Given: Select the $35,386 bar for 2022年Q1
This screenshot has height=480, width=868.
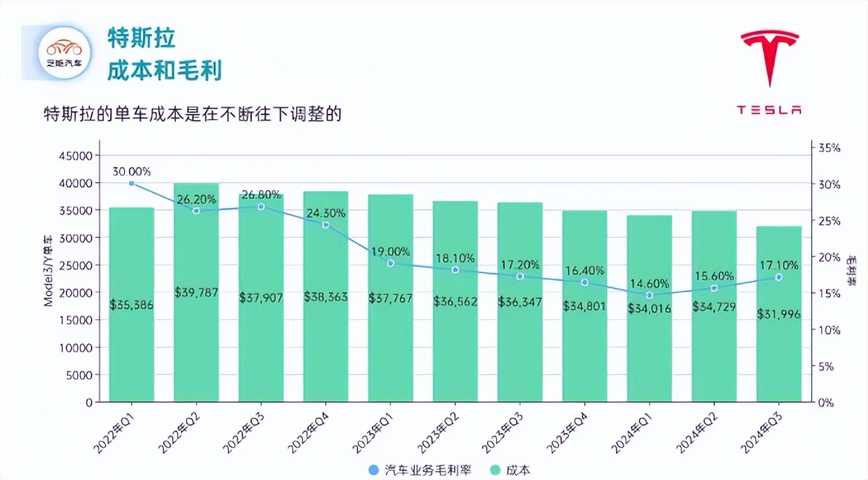Looking at the screenshot, I should (x=132, y=305).
